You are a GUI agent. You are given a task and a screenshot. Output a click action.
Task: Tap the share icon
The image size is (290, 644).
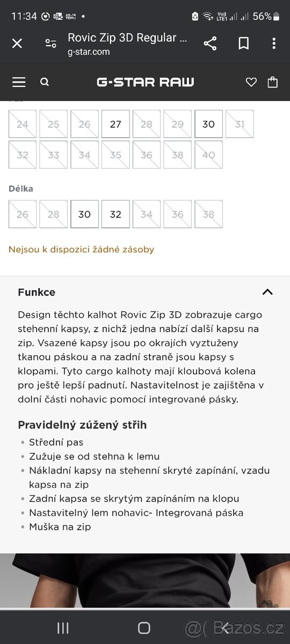(x=210, y=43)
